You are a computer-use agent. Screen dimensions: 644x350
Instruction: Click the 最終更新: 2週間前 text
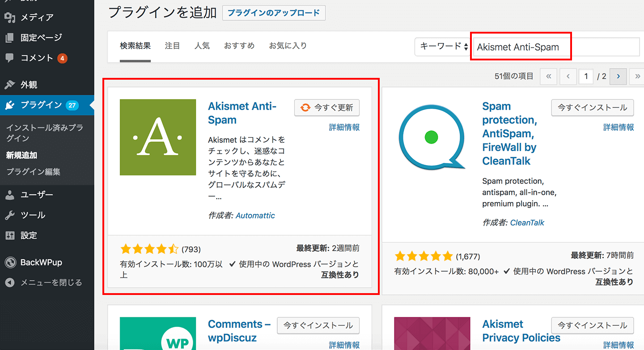328,248
